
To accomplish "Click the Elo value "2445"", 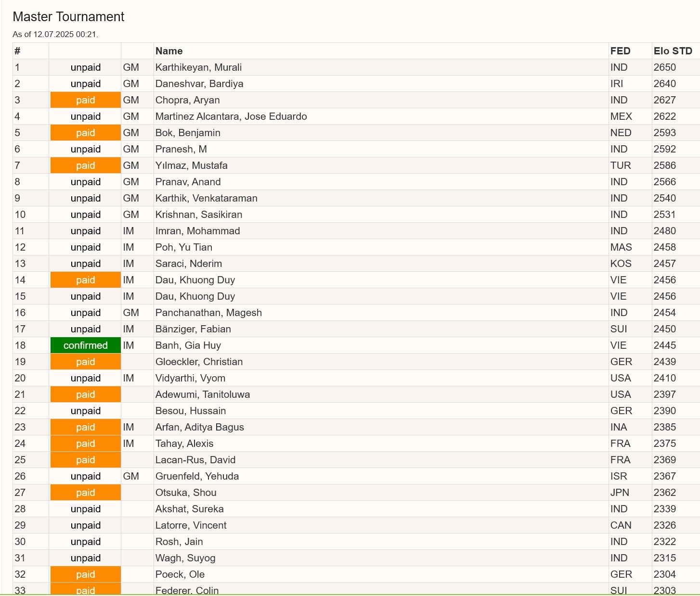I will tap(665, 345).
